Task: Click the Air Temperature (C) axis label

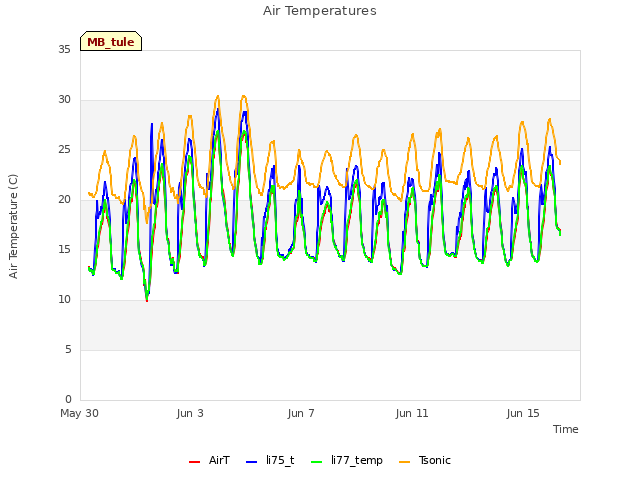Action: (13, 227)
